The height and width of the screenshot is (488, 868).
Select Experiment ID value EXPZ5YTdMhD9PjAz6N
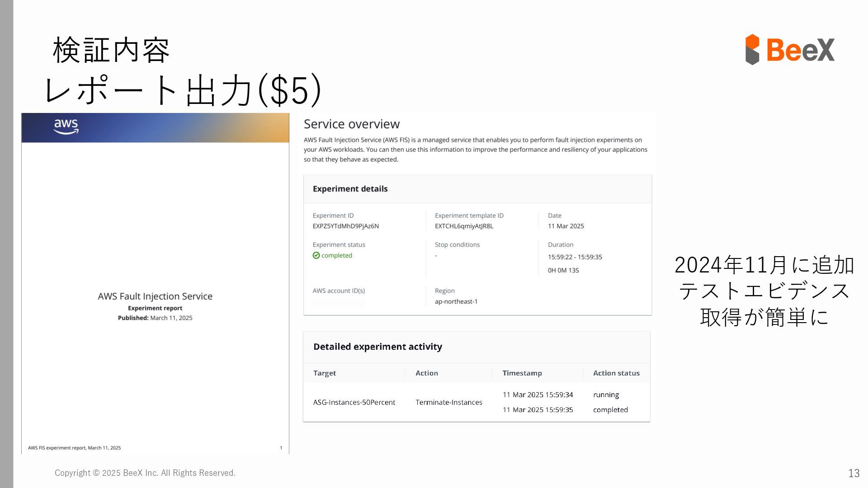click(x=346, y=226)
